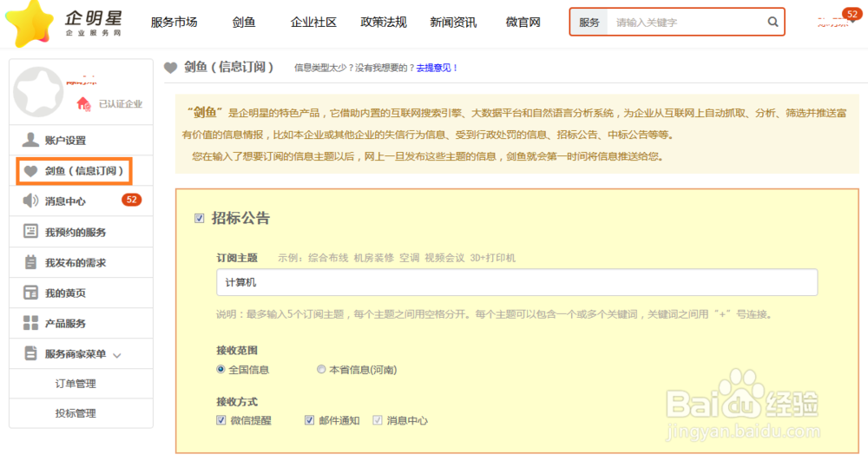Screen dimensions: 868x461
Task: Open 订单管理 submenu item
Action: coord(76,384)
